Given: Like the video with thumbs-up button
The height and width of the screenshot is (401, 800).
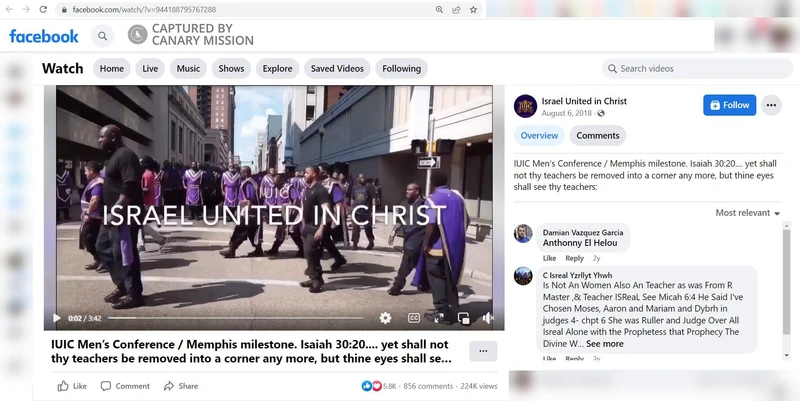Looking at the screenshot, I should (x=72, y=386).
